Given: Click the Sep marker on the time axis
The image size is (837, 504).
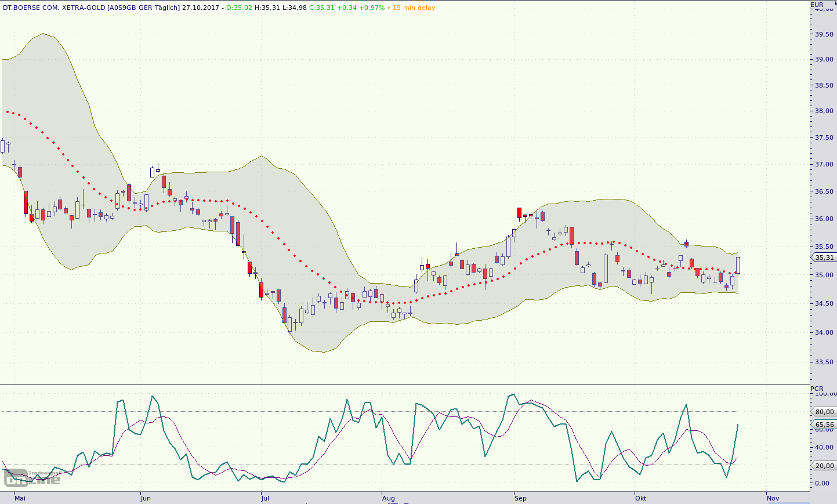Looking at the screenshot, I should click(520, 498).
